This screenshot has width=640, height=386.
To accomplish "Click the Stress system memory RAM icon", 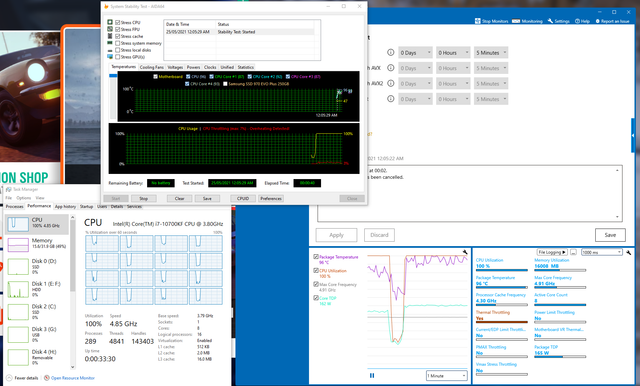I will pos(110,43).
